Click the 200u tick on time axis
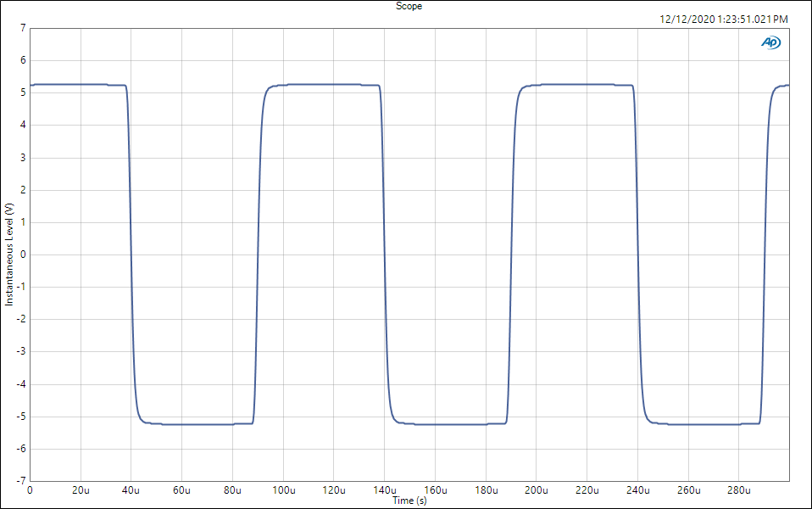The width and height of the screenshot is (812, 509). tap(537, 490)
